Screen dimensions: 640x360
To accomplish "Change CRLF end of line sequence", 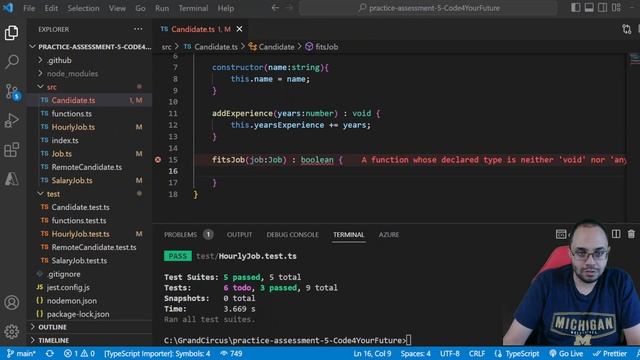I will 476,353.
